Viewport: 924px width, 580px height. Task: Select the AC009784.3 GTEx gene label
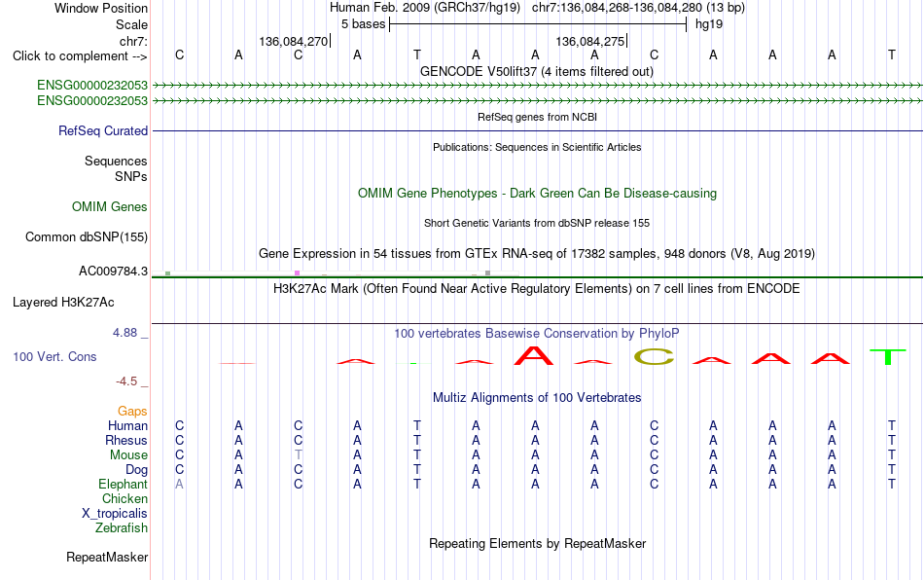tap(113, 272)
